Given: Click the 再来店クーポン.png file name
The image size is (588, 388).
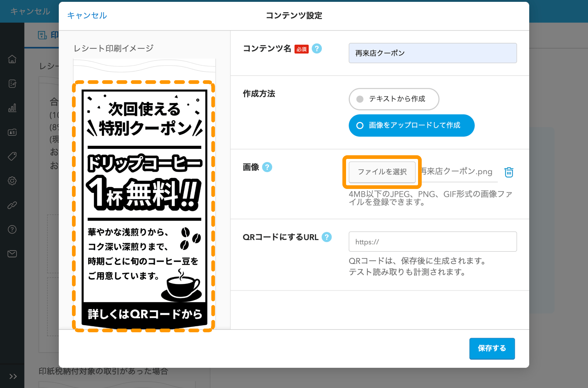Looking at the screenshot, I should (x=457, y=171).
